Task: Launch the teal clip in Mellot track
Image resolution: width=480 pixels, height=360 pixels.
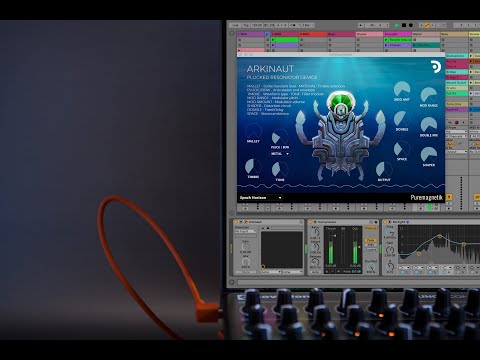Action: tap(426, 45)
